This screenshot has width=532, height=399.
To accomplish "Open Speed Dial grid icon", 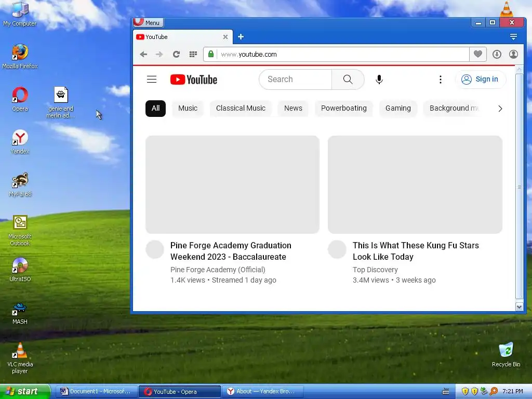I will [193, 54].
